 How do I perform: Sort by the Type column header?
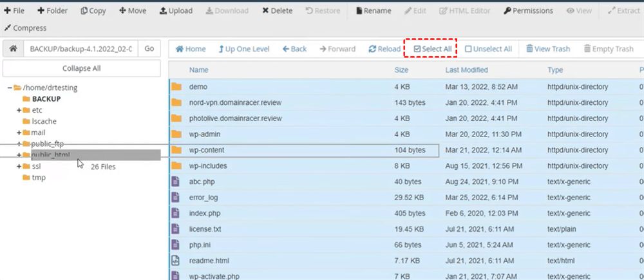point(555,70)
